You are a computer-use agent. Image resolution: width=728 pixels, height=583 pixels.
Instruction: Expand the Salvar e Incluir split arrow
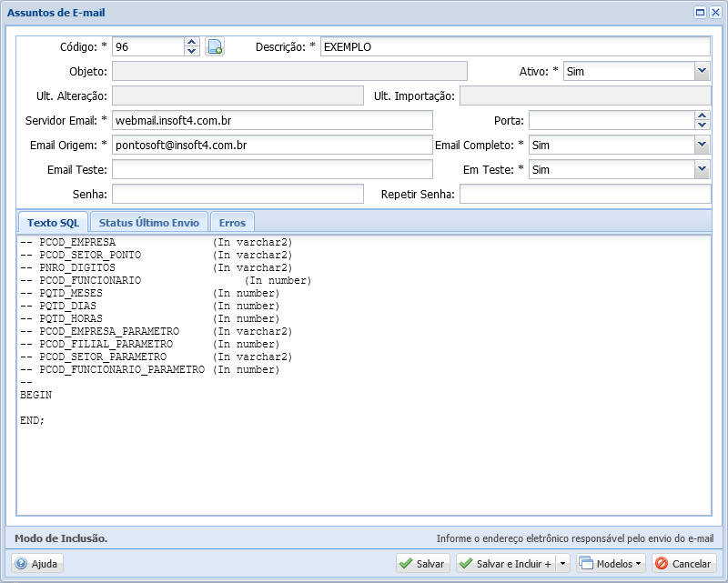pos(562,564)
